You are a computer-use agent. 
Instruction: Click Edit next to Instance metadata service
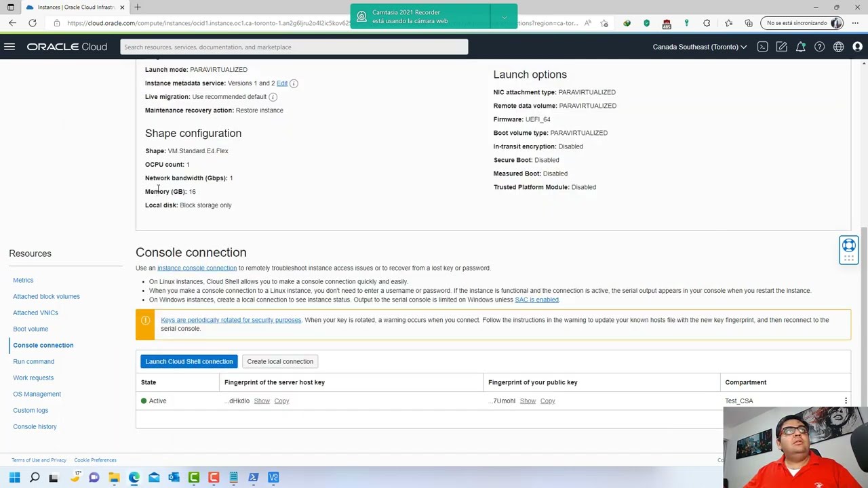[x=282, y=83]
